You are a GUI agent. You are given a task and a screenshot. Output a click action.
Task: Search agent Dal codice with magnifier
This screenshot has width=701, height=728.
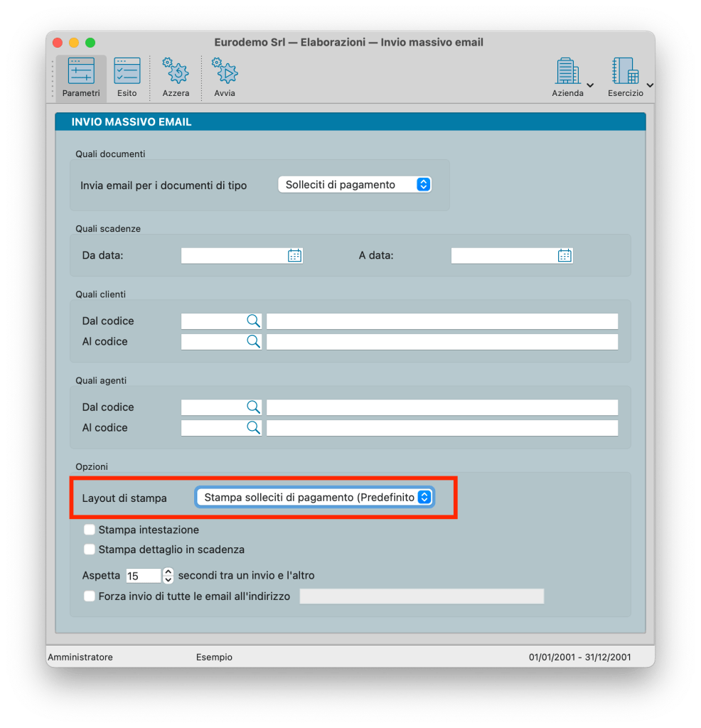(x=253, y=407)
